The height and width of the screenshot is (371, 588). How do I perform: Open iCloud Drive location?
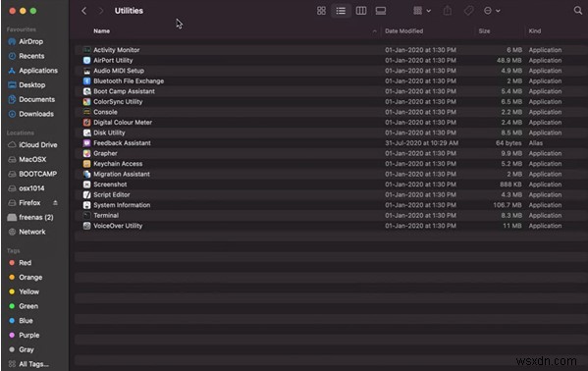pyautogui.click(x=38, y=145)
